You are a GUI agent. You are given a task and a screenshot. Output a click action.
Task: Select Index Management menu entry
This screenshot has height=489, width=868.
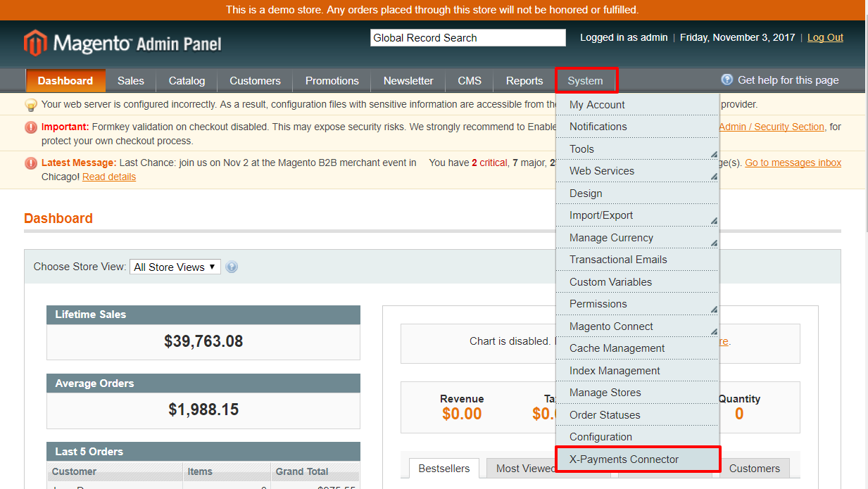coord(637,371)
